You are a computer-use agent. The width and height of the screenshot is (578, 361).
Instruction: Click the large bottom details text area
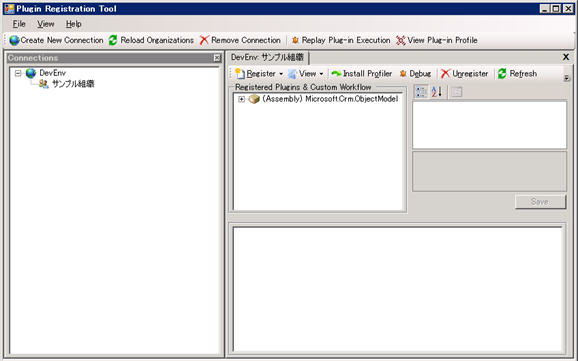pos(397,289)
